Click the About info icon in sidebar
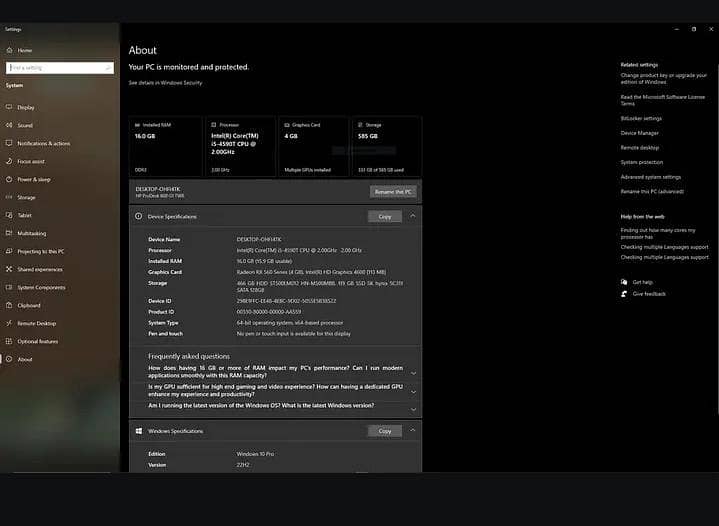The height and width of the screenshot is (526, 719). coord(9,359)
